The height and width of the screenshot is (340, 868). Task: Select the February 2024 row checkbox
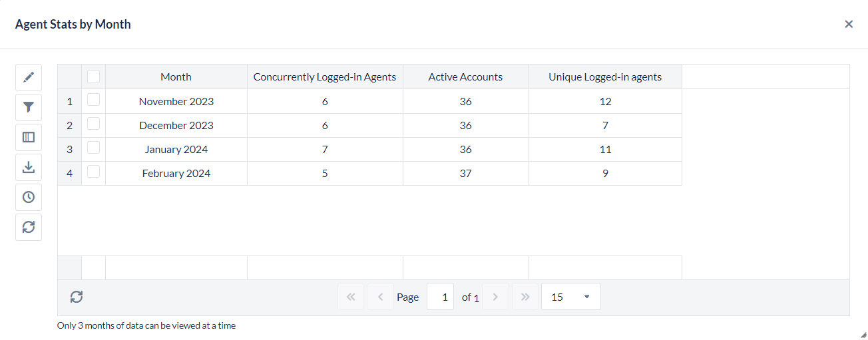tap(94, 172)
